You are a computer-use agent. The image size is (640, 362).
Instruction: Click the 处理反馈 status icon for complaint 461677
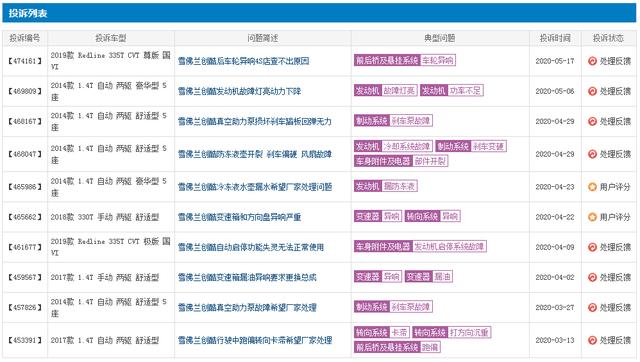(592, 247)
